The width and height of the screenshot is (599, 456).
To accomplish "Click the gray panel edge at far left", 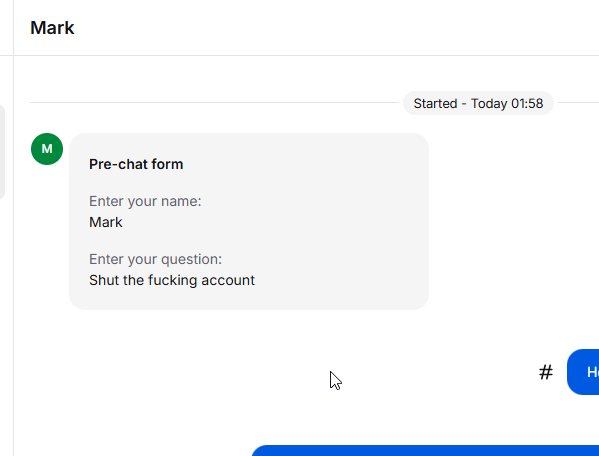I will point(2,152).
